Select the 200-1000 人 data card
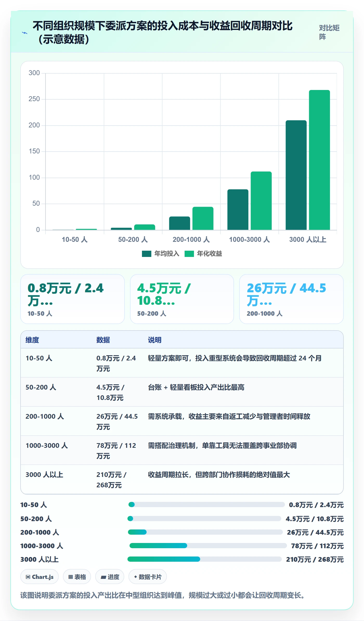 (291, 299)
